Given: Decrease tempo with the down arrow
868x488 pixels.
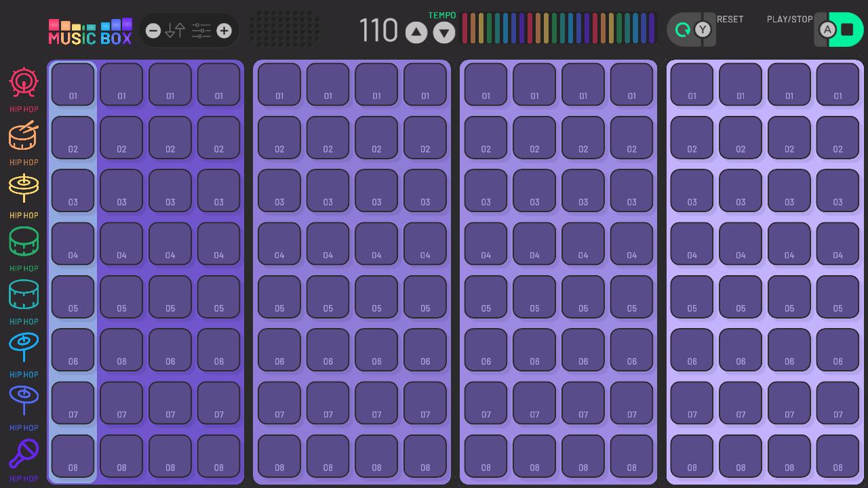Looking at the screenshot, I should click(443, 33).
